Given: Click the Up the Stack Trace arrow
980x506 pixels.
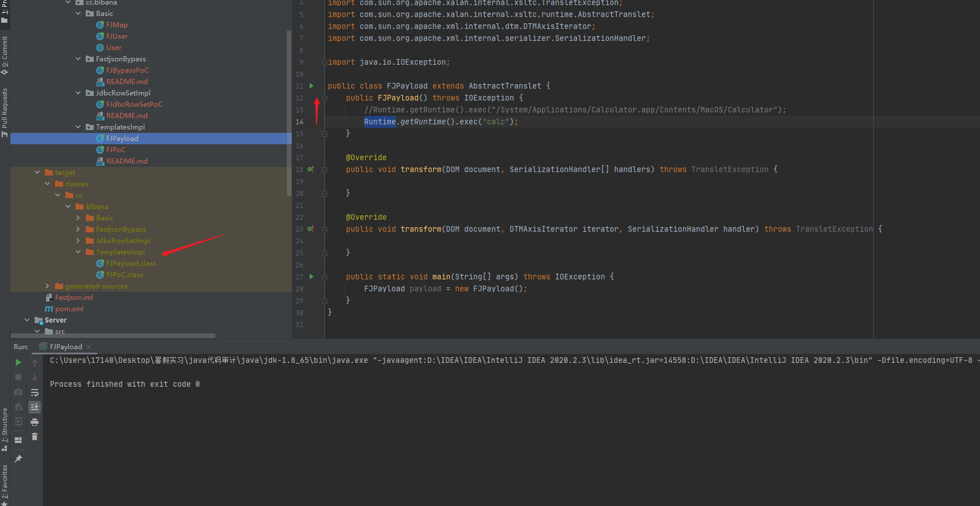Looking at the screenshot, I should [x=35, y=362].
